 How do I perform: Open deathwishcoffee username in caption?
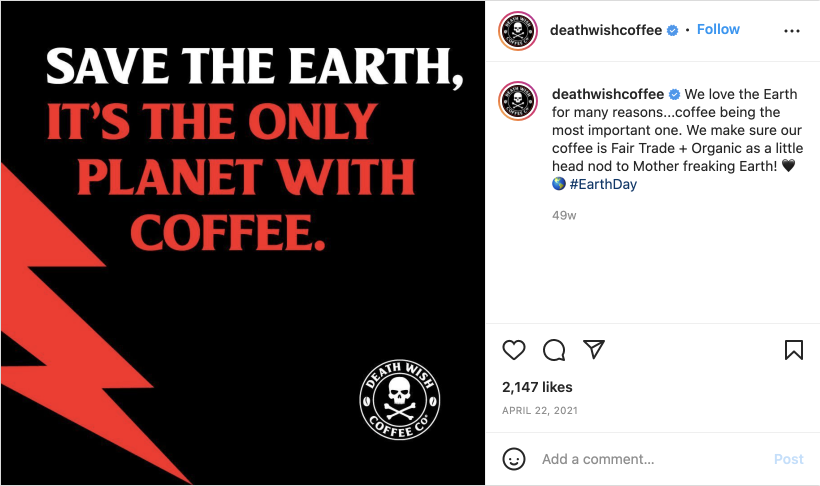(608, 94)
